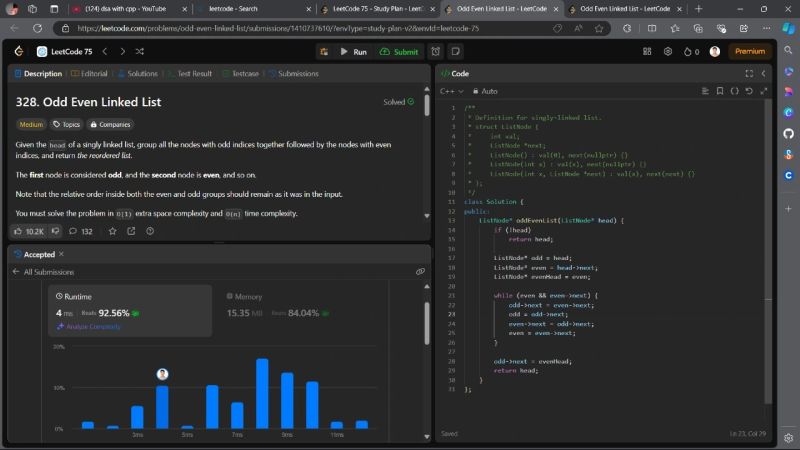Click the green Submit button

click(399, 52)
